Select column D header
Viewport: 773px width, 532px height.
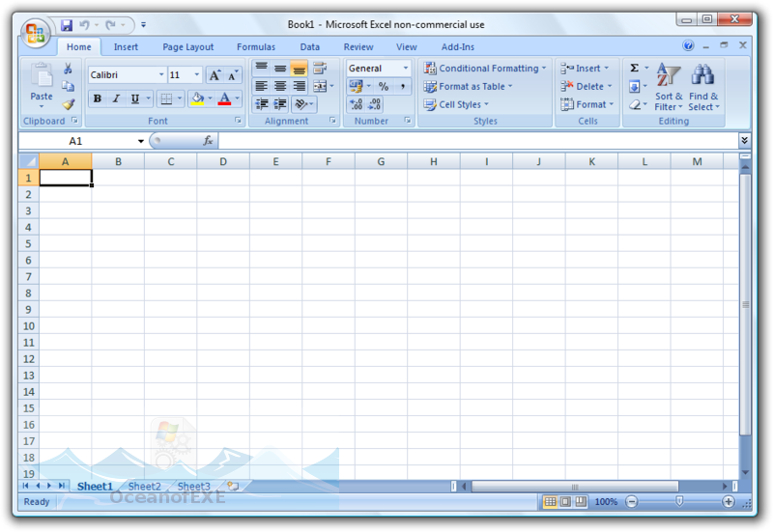[223, 161]
